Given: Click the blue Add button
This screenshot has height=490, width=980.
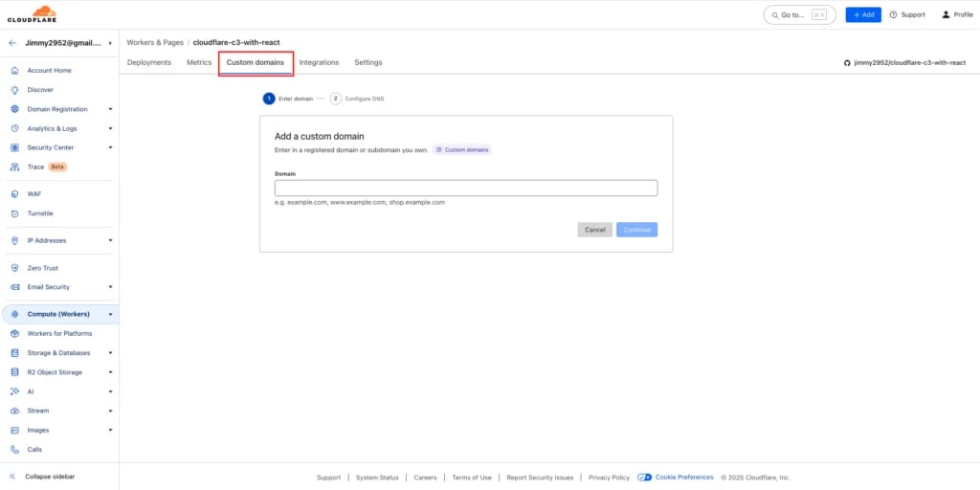Looking at the screenshot, I should click(x=863, y=14).
